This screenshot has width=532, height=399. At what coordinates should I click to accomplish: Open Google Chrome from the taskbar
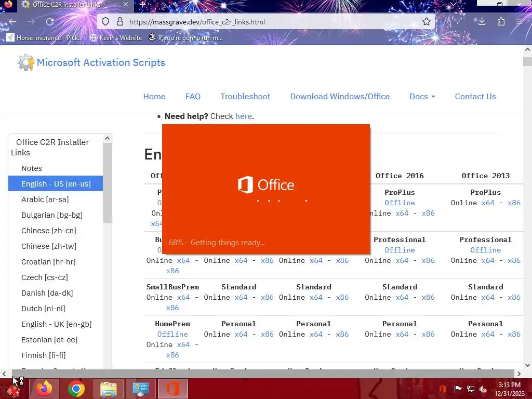[76, 389]
